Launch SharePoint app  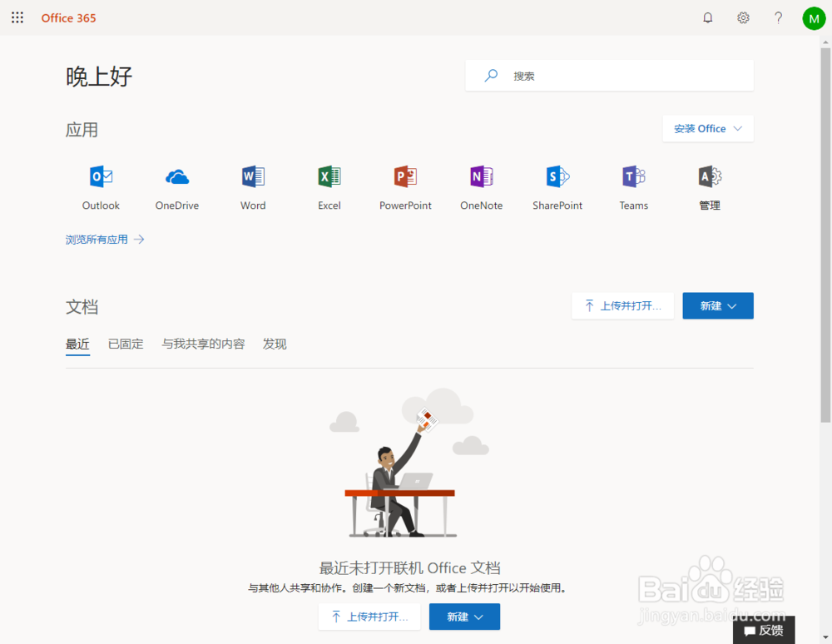pyautogui.click(x=557, y=188)
